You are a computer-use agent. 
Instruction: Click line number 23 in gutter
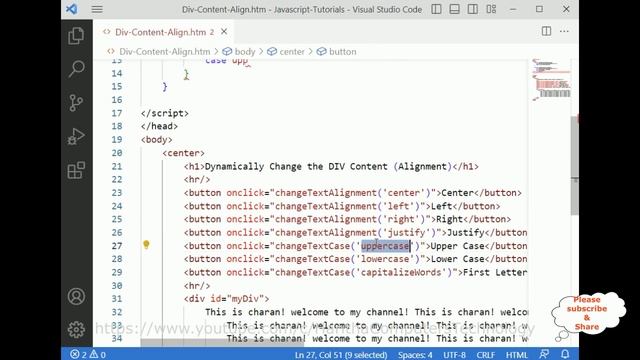pyautogui.click(x=117, y=193)
